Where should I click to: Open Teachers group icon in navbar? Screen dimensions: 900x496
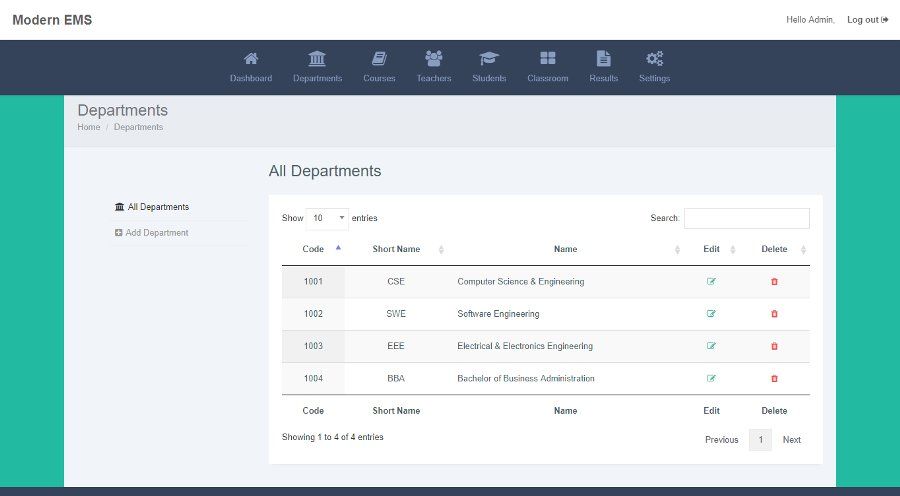coord(433,59)
